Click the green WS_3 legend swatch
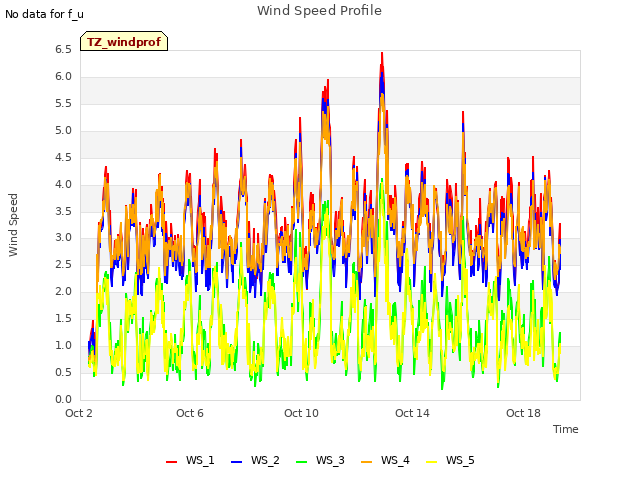 [301, 462]
